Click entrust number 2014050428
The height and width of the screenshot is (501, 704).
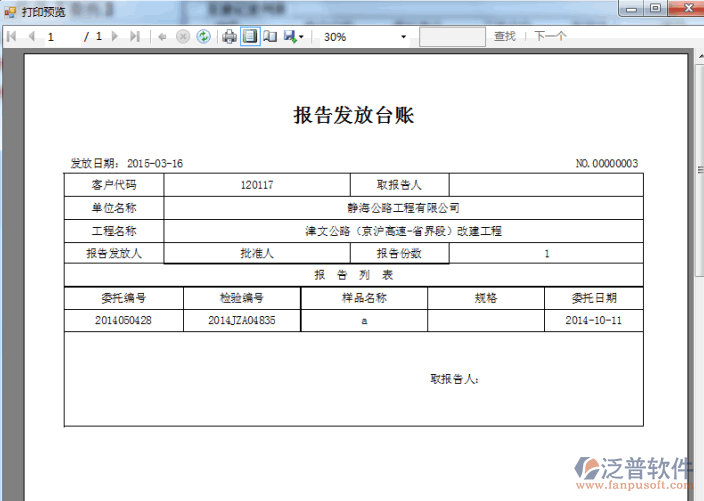point(123,321)
